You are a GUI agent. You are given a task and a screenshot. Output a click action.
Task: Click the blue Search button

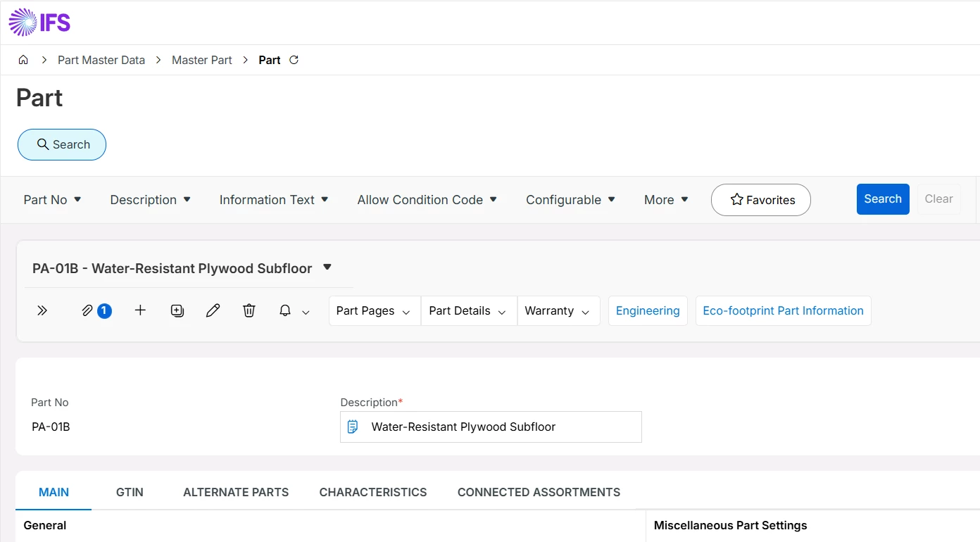[883, 199]
